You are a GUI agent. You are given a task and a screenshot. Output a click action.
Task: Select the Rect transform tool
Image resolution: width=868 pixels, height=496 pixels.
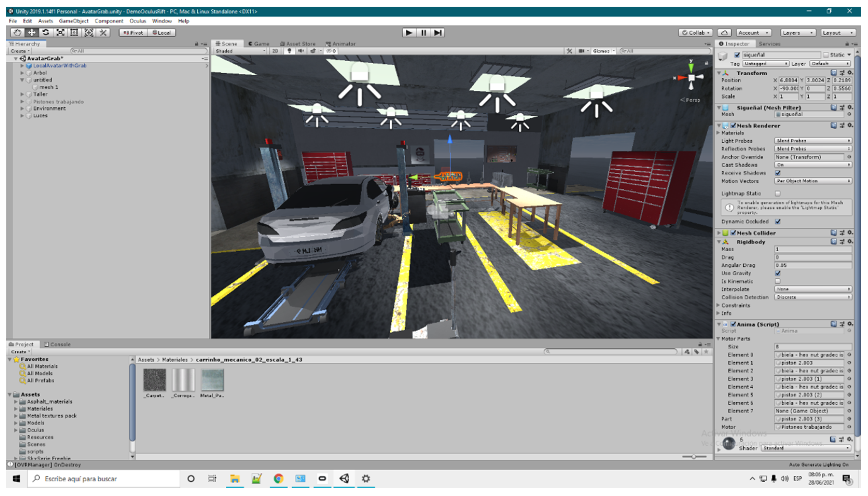(74, 33)
